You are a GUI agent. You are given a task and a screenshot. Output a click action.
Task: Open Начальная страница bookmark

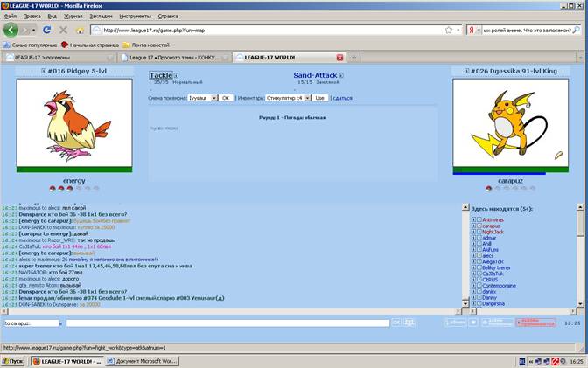pyautogui.click(x=90, y=45)
